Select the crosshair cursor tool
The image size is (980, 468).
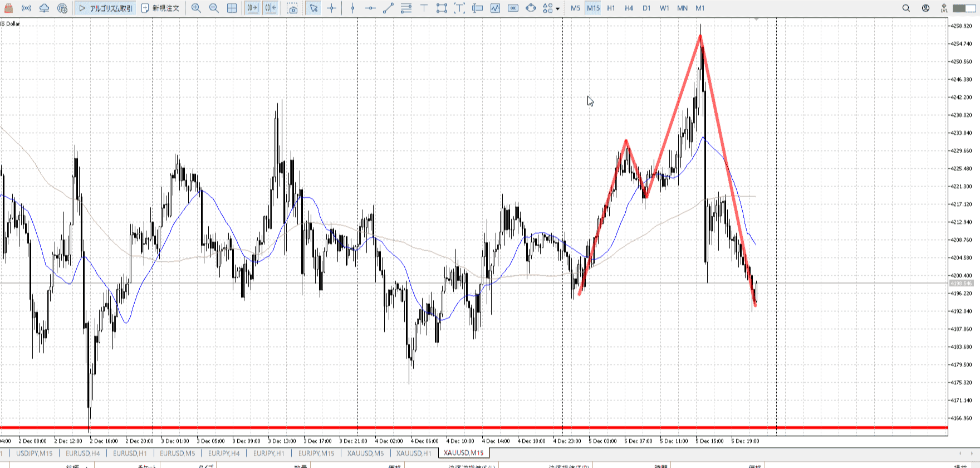[332, 8]
